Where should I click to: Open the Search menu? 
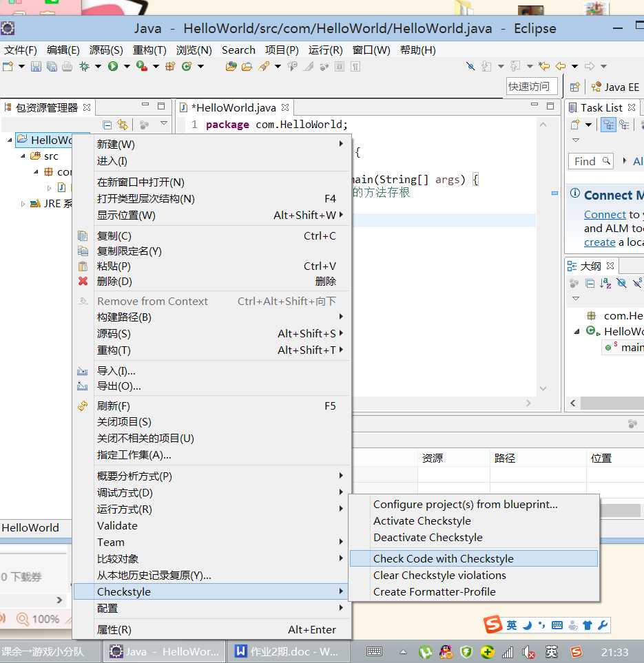click(238, 50)
